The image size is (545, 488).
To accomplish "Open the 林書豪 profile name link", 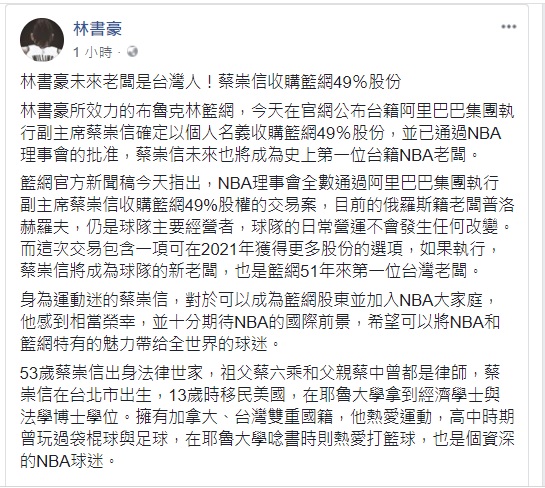I will click(x=97, y=28).
